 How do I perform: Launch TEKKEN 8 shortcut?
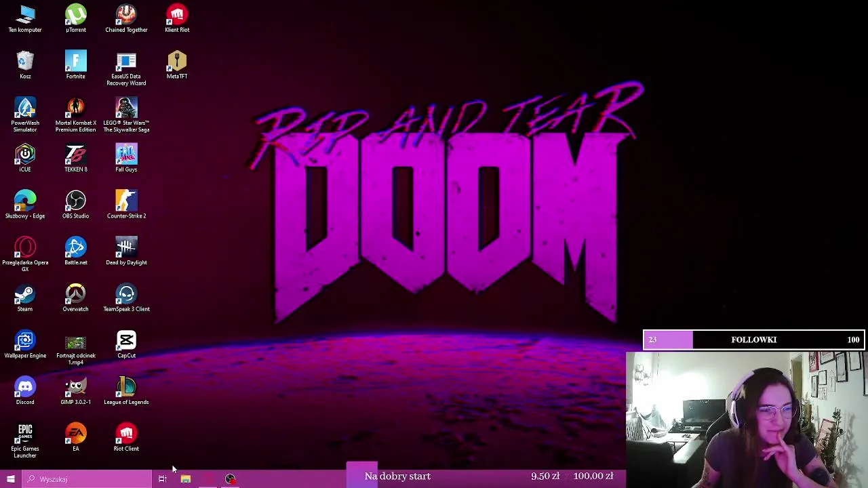click(75, 158)
